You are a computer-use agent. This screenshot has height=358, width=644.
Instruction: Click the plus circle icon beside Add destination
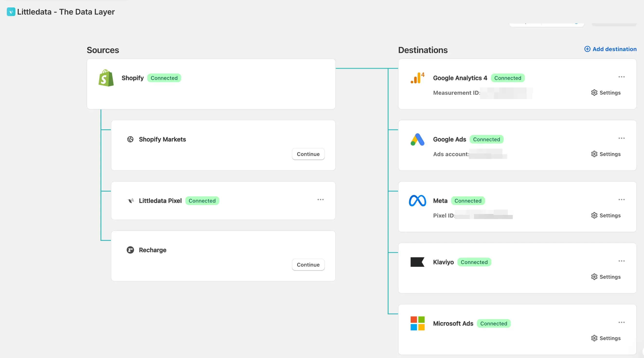tap(587, 49)
